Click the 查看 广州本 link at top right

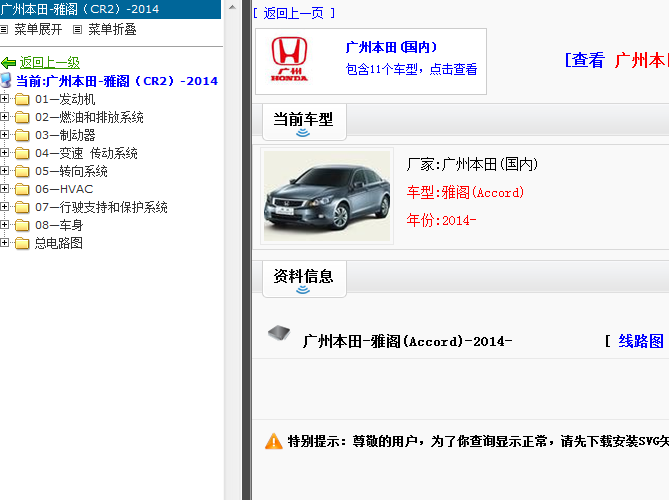(617, 60)
